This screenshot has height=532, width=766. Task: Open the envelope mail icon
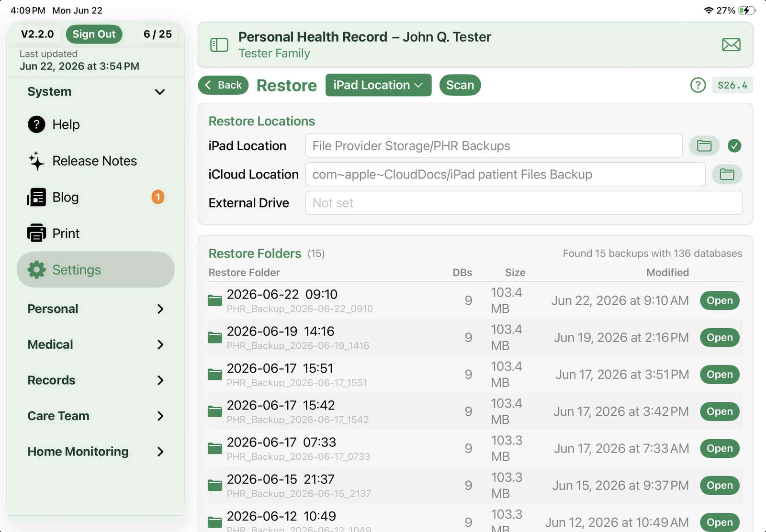pos(731,45)
